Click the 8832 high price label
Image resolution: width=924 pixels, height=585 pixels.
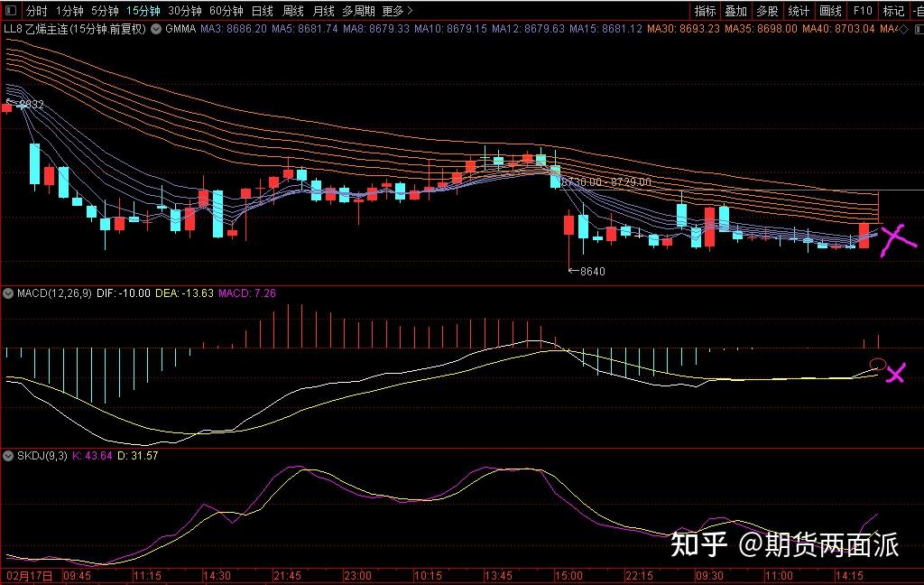click(32, 105)
